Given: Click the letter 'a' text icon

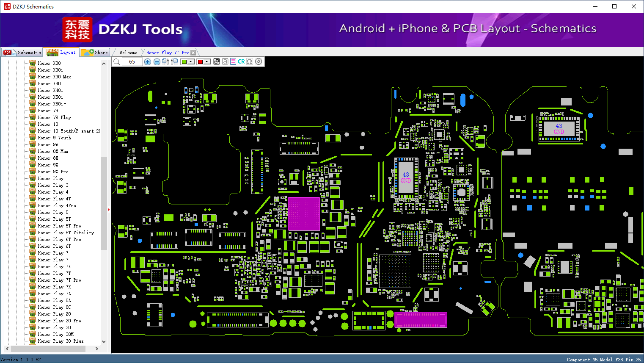Looking at the screenshot, I should (x=225, y=62).
